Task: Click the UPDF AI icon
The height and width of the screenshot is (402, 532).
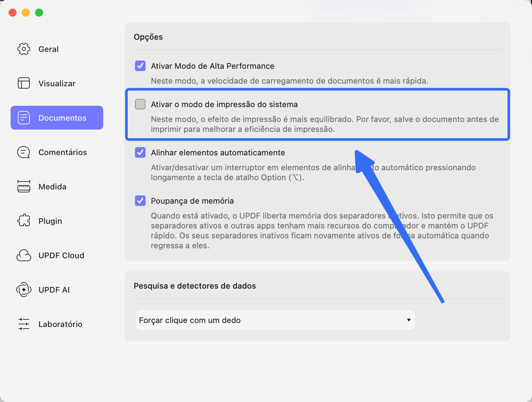Action: click(x=24, y=290)
